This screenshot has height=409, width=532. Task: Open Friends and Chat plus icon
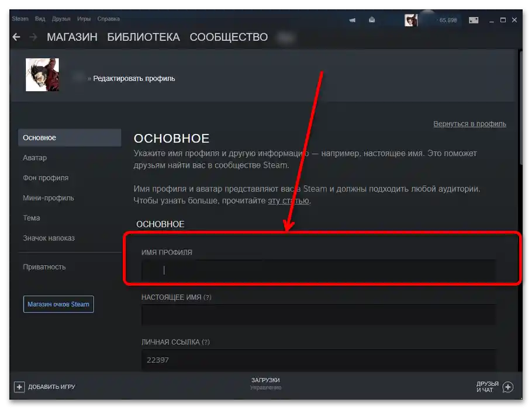[x=508, y=387]
